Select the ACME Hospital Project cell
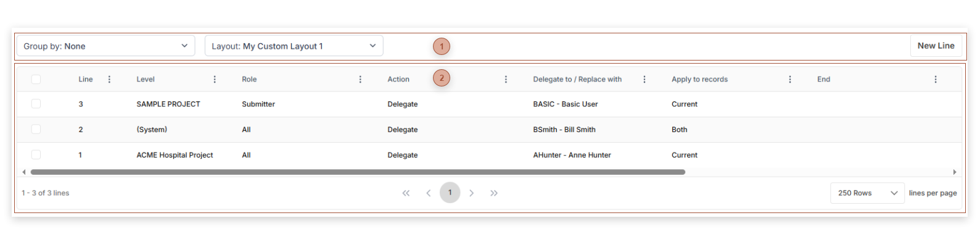 (175, 155)
